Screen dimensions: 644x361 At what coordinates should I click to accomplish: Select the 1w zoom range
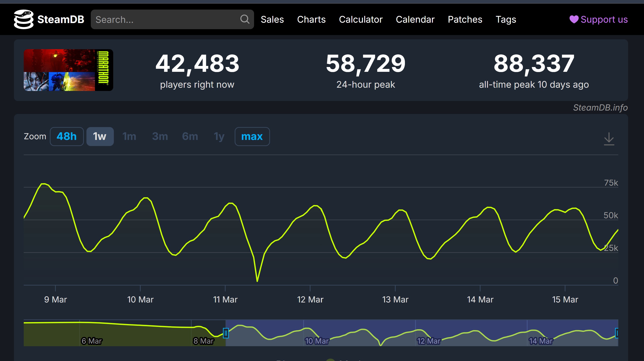point(100,136)
